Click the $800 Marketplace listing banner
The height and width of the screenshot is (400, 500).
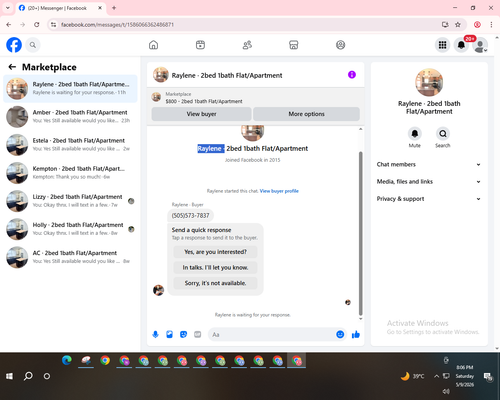coord(256,98)
